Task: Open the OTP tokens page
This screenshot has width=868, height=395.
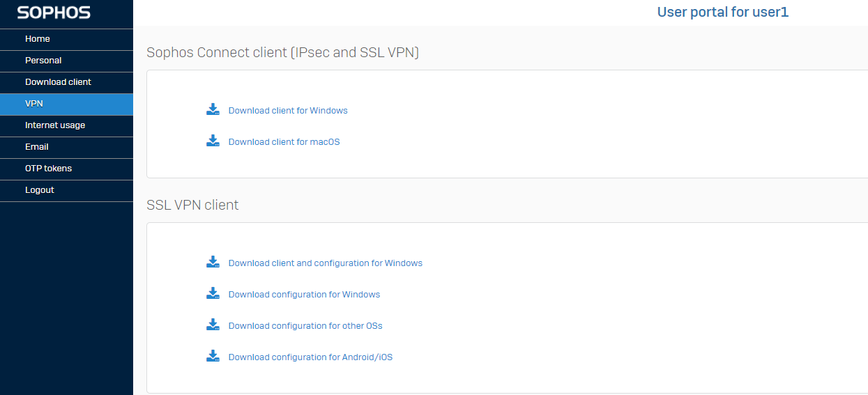Action: [66, 169]
